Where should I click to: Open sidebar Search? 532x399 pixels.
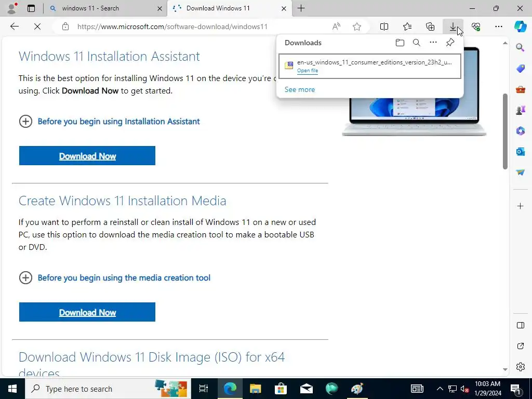click(x=520, y=47)
